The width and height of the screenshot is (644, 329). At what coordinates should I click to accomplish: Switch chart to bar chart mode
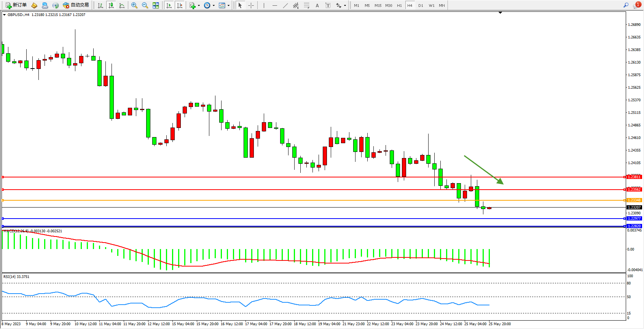[x=100, y=5]
